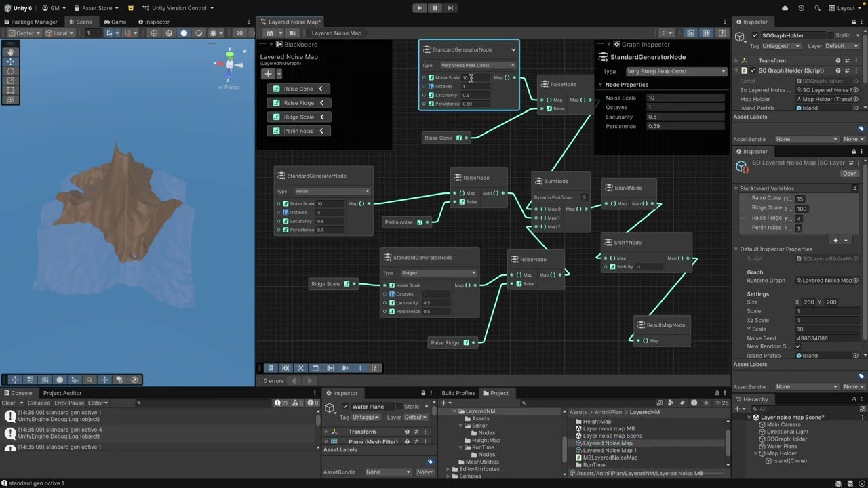
Task: Toggle New Random Seed checkbox
Action: 798,346
